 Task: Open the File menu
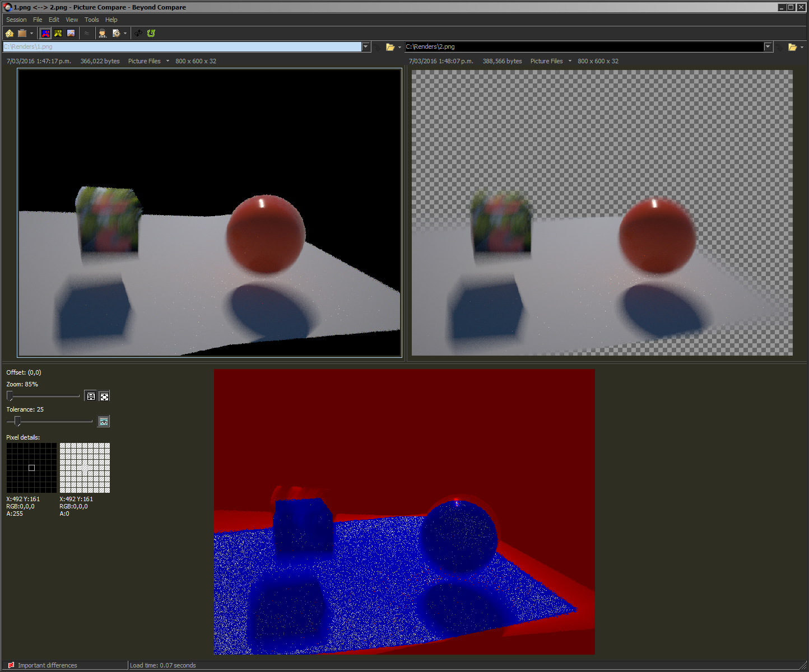(38, 20)
